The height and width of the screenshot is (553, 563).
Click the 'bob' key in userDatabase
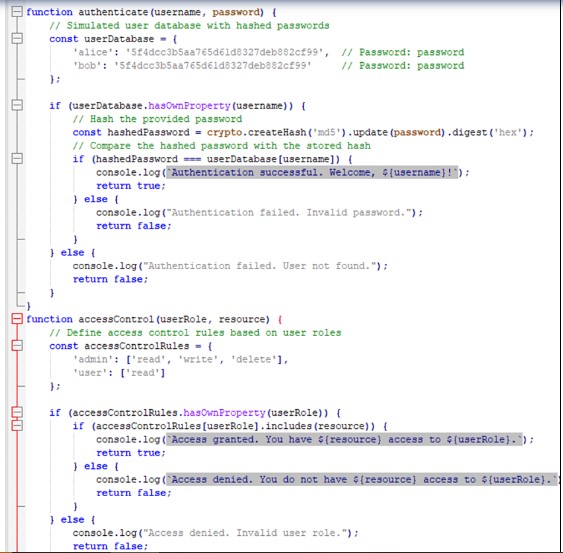pyautogui.click(x=87, y=66)
